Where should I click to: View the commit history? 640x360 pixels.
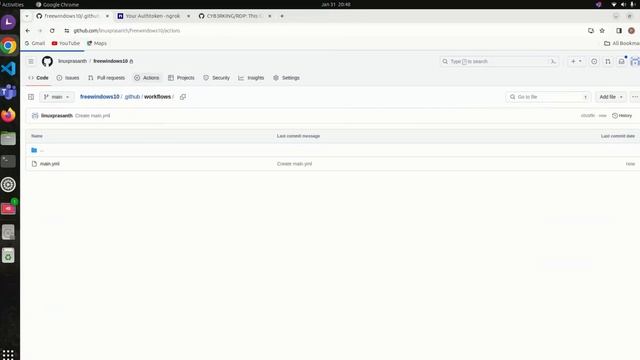pos(622,116)
